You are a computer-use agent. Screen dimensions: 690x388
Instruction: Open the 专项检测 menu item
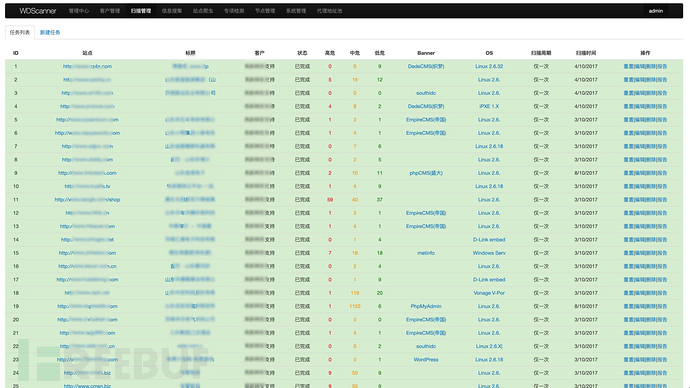(234, 11)
